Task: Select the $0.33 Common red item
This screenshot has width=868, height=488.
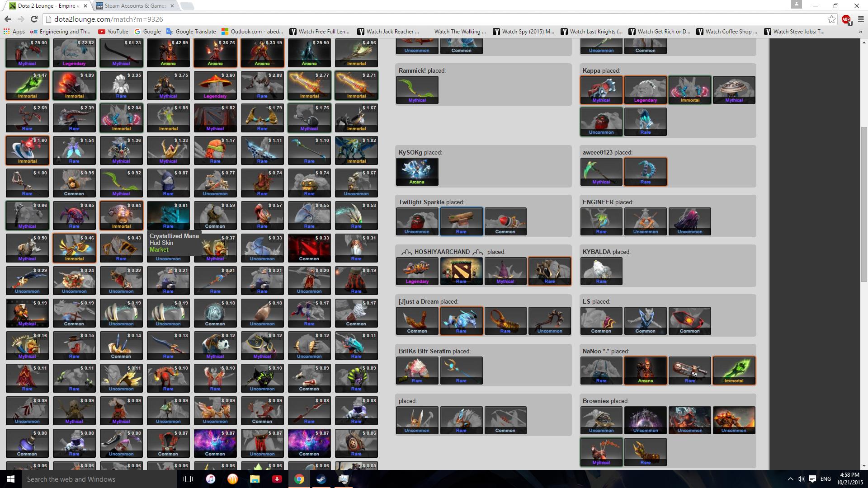Action: click(x=309, y=248)
